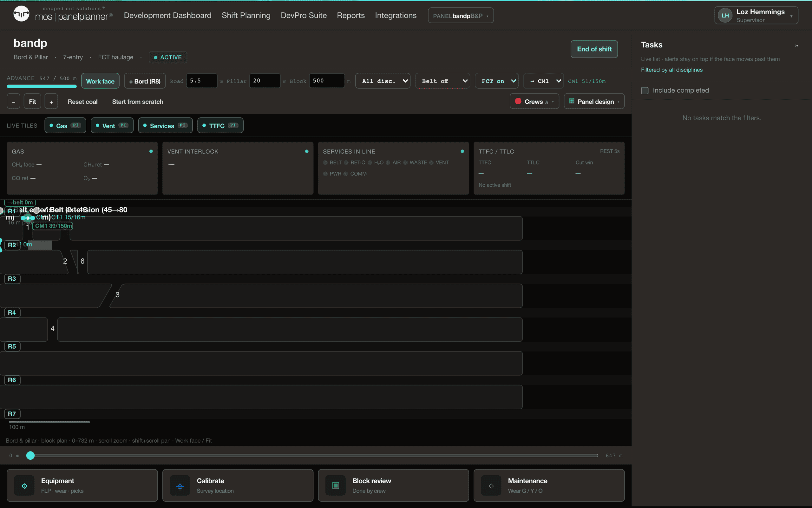Open the PANEL bandp B&P selector

461,16
